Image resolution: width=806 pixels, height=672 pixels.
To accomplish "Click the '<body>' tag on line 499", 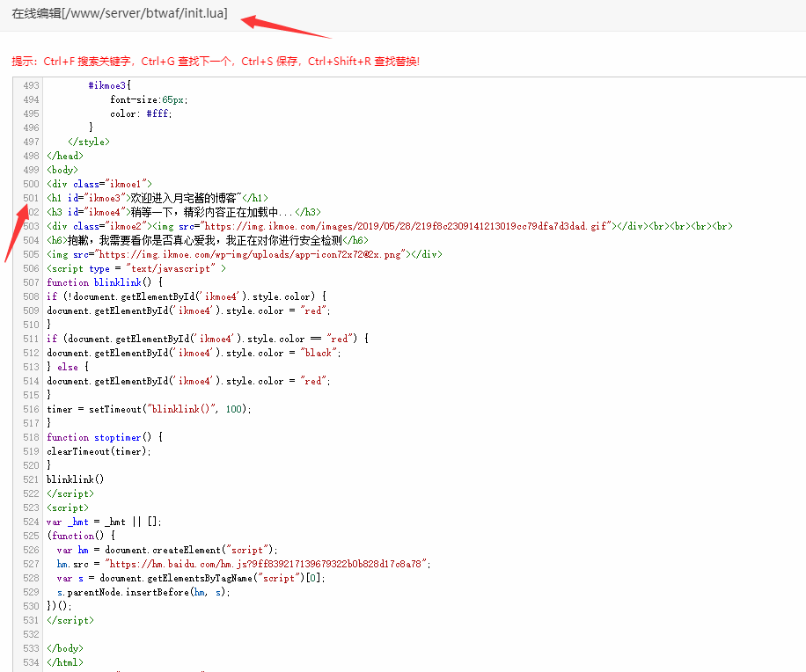I will point(62,170).
